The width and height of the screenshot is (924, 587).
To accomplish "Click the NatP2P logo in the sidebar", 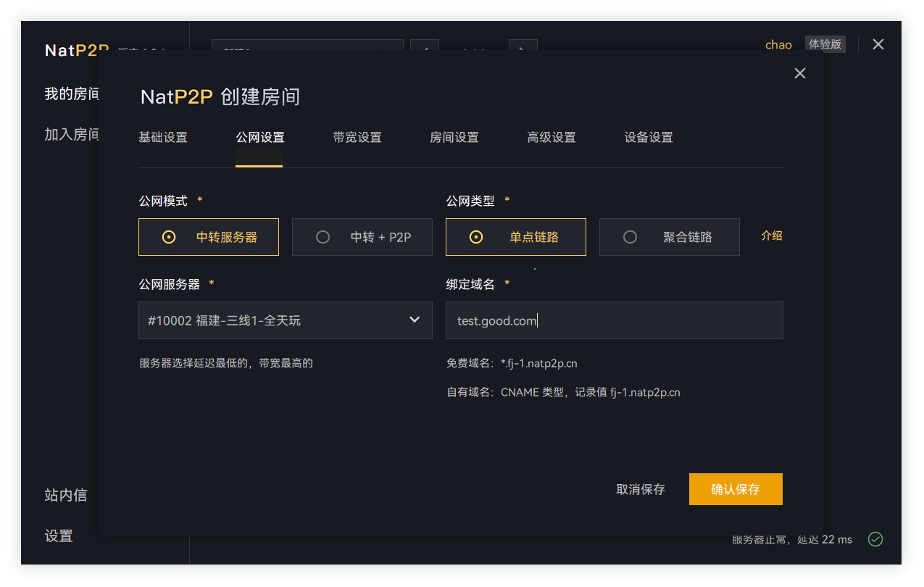I will pyautogui.click(x=77, y=50).
